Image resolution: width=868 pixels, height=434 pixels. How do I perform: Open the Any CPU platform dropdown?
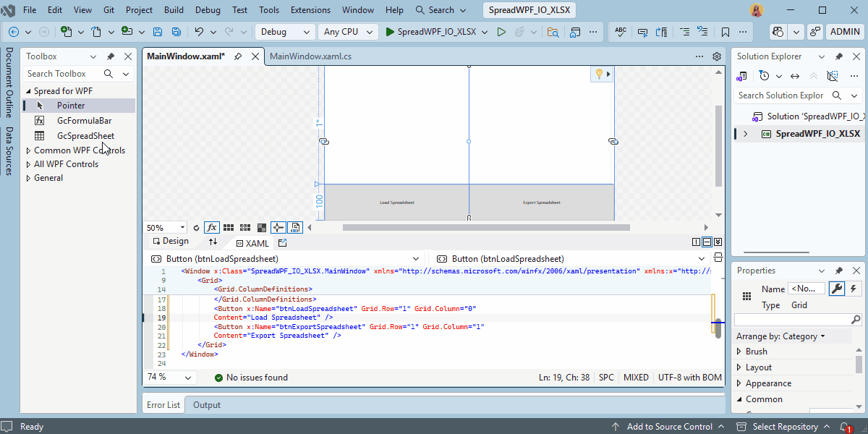349,32
